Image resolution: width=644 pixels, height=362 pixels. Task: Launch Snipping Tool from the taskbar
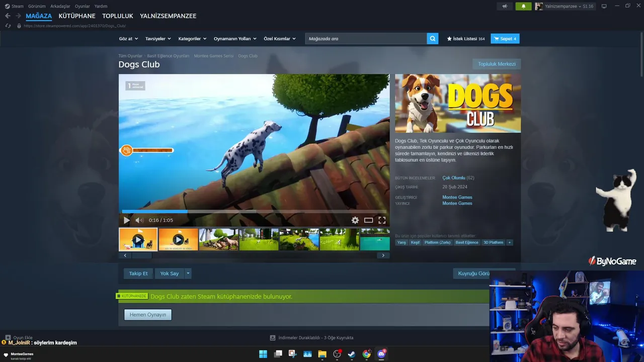293,354
